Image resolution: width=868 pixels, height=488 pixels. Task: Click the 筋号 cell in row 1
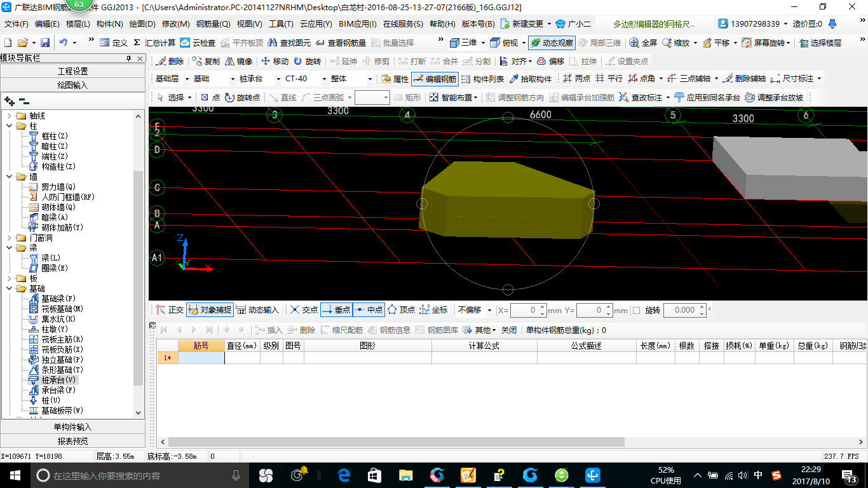201,358
